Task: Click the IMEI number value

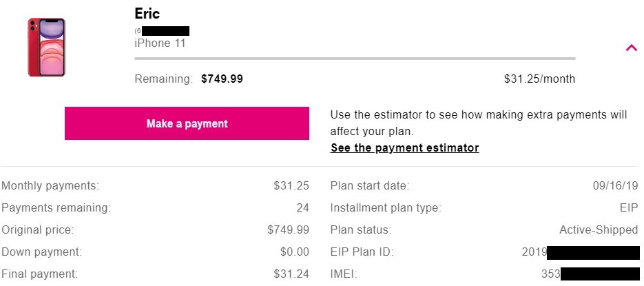Action: click(x=590, y=274)
